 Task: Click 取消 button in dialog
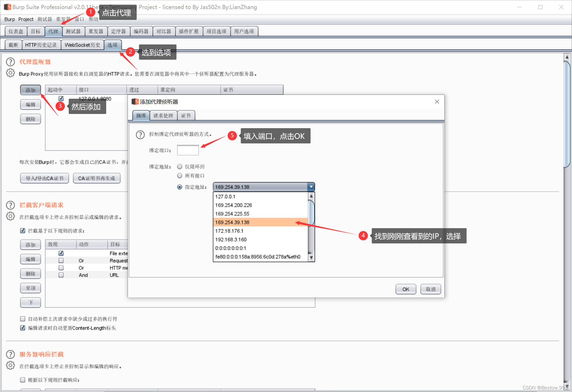[430, 289]
